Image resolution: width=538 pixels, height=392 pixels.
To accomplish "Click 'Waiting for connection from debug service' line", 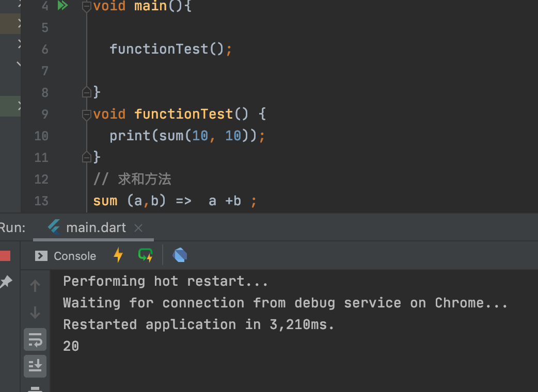I will [286, 303].
